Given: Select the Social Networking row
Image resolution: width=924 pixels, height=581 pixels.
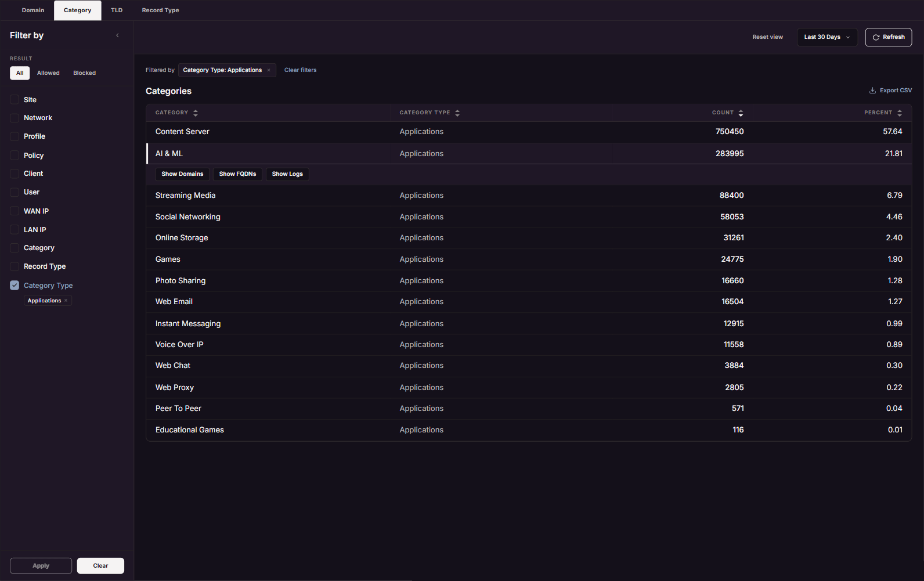Looking at the screenshot, I should (x=529, y=217).
